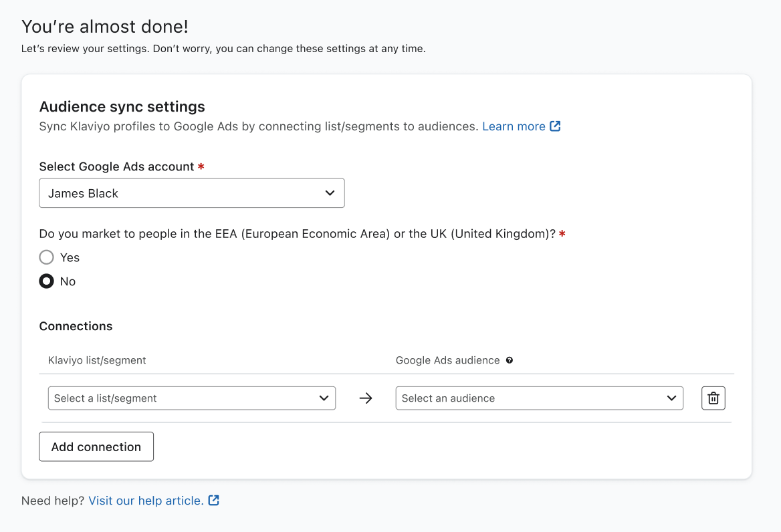Click the Klaviyo list/segment column header

tap(97, 360)
